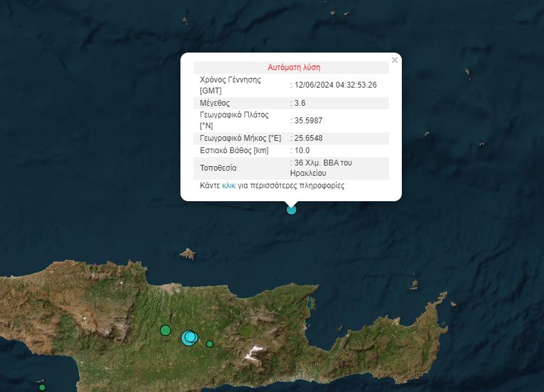The height and width of the screenshot is (392, 544).
Task: Close the earthquake information popup
Action: point(394,60)
